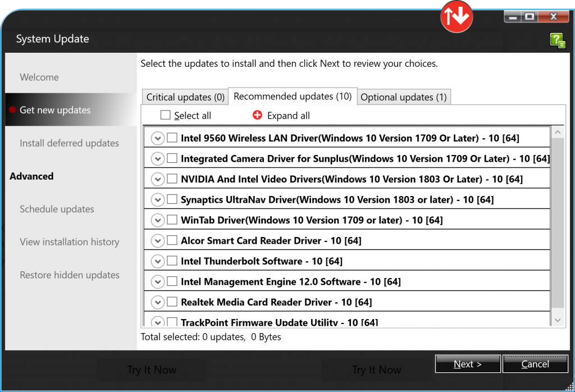The image size is (575, 392).
Task: Click the Intel Management Engine 12.0 Software row text
Action: pyautogui.click(x=291, y=281)
